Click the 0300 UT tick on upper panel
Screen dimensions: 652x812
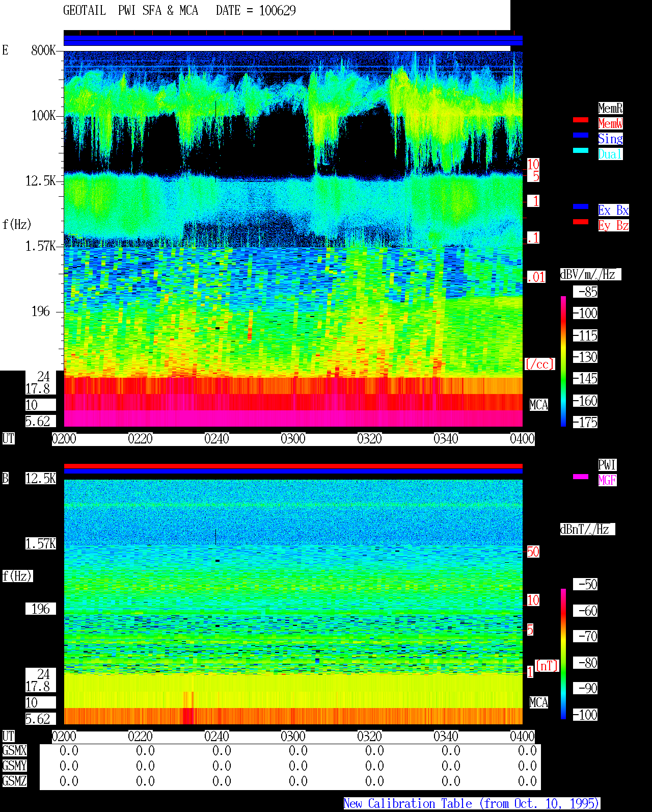tap(293, 439)
